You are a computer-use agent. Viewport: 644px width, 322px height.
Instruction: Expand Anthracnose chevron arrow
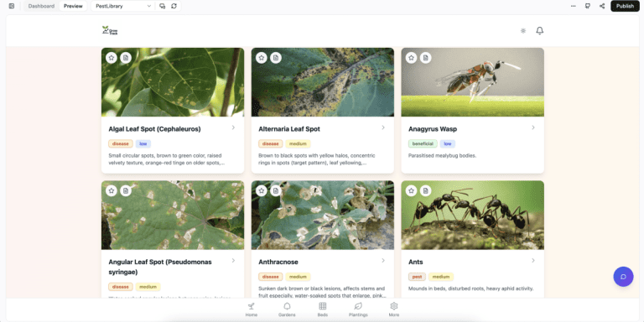pos(383,261)
